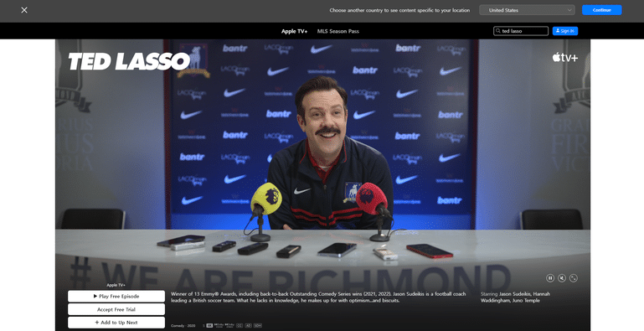Screen dimensions: 644x331
Task: Open the Apple TV+ tab
Action: tap(294, 31)
